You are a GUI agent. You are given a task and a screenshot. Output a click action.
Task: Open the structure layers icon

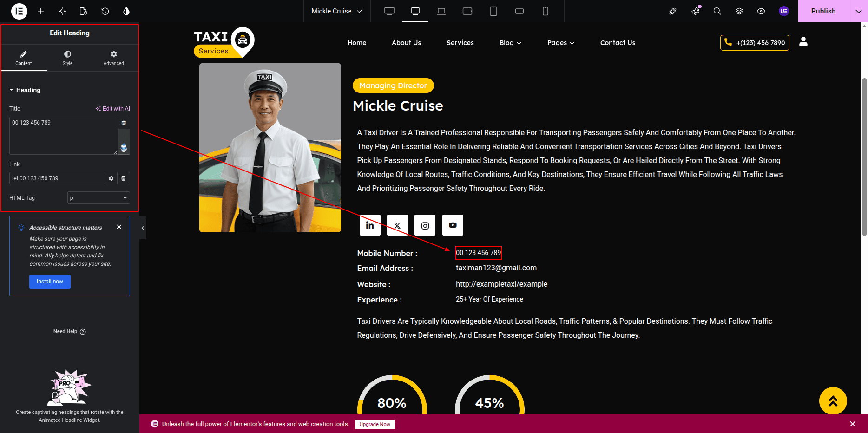click(x=739, y=11)
